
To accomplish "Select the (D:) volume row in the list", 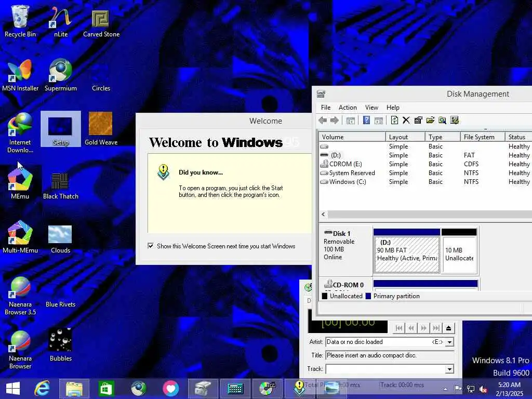I will pos(425,155).
